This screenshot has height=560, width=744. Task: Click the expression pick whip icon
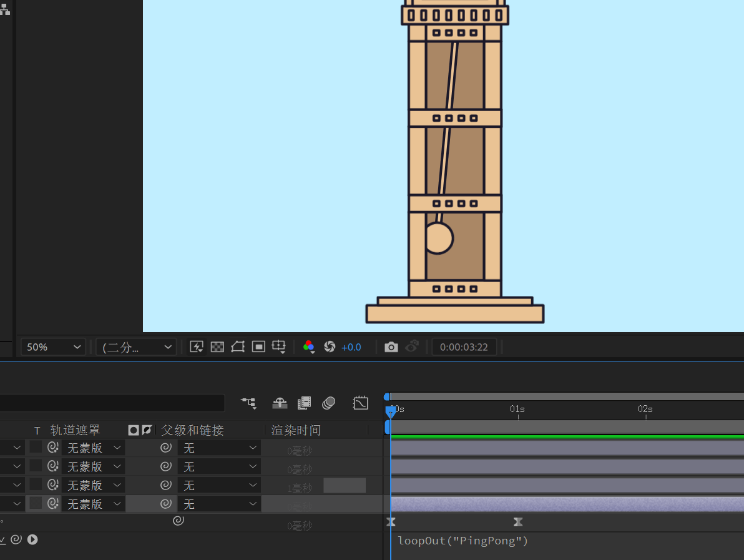click(x=16, y=539)
